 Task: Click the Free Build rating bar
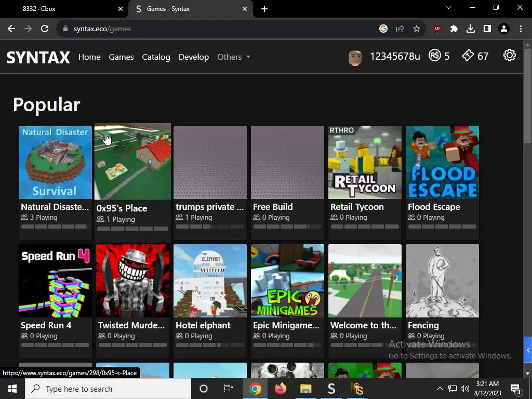click(287, 227)
